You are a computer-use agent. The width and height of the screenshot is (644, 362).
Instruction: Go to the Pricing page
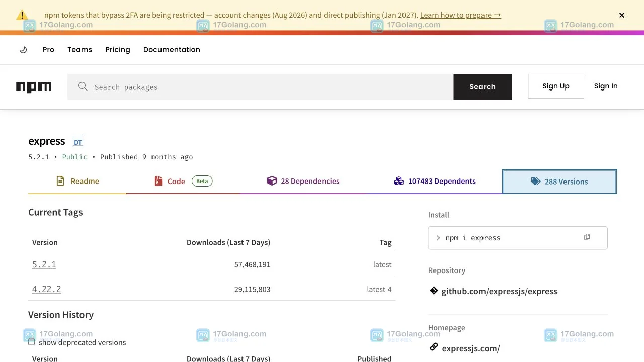point(118,50)
